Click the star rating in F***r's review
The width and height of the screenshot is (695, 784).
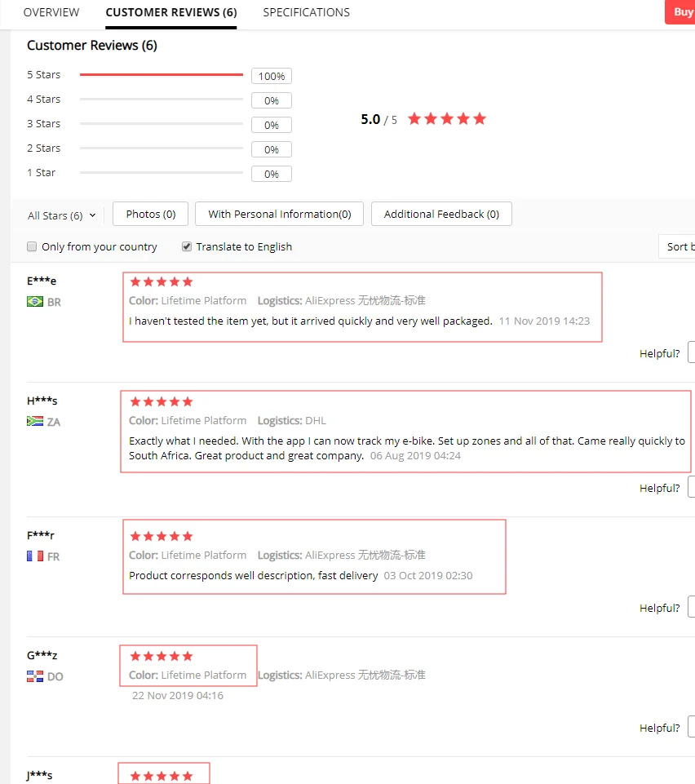click(161, 537)
